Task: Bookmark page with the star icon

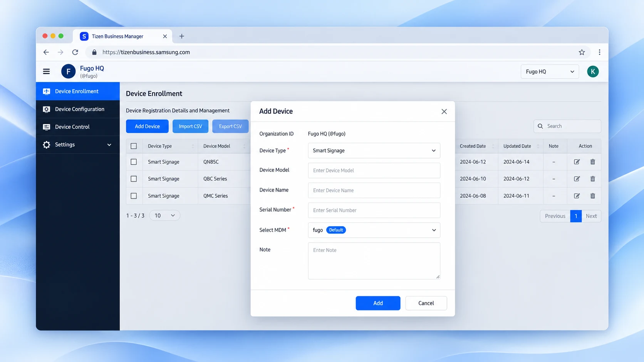Action: pos(582,52)
